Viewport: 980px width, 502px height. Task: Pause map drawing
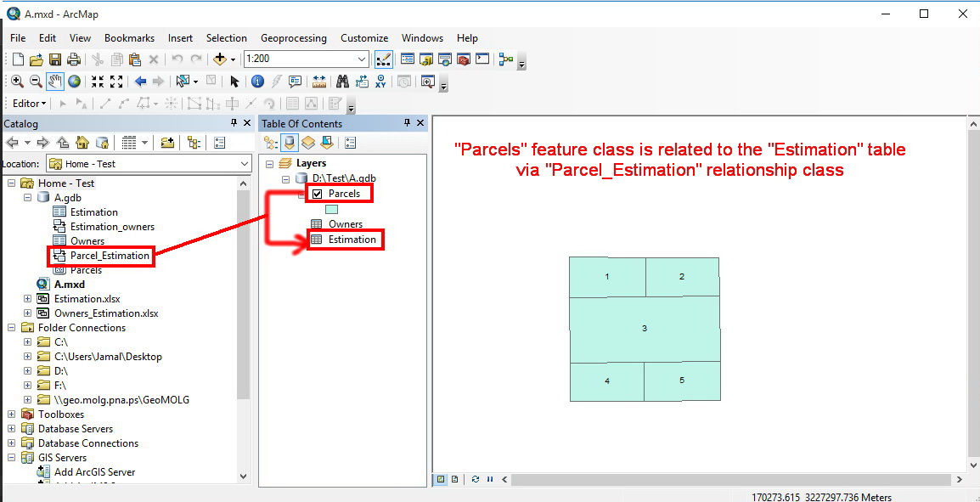(490, 480)
